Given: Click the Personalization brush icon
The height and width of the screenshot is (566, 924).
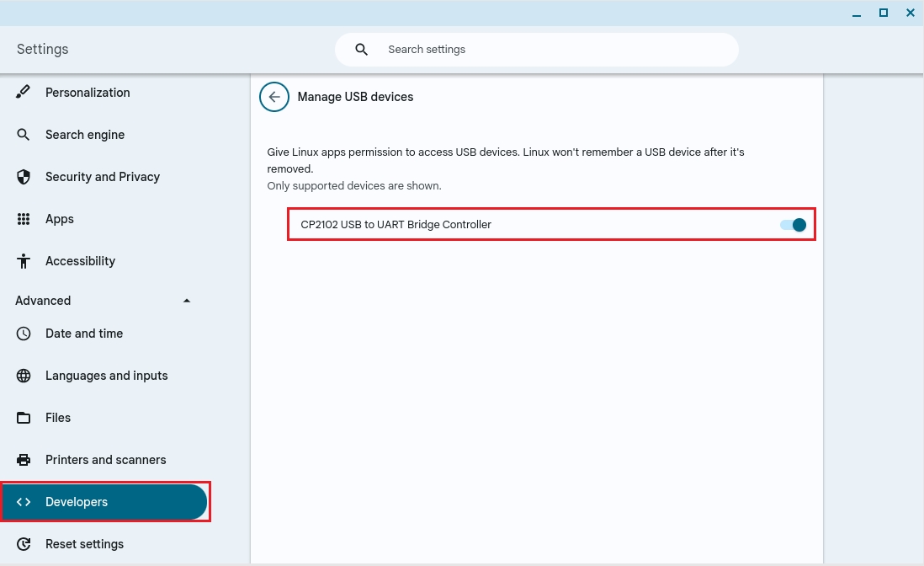Looking at the screenshot, I should 24,92.
